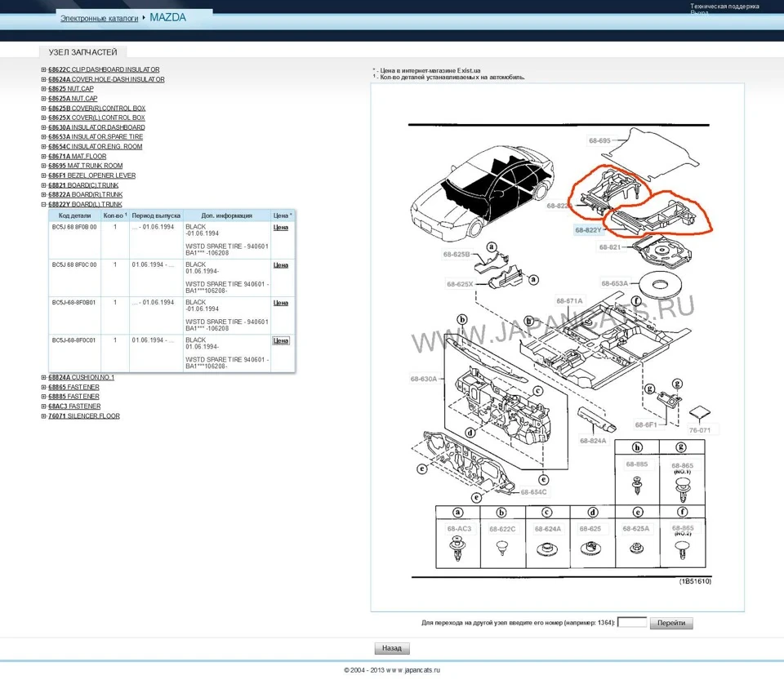Click the Код детали column header
This screenshot has width=784, height=684.
(x=74, y=215)
